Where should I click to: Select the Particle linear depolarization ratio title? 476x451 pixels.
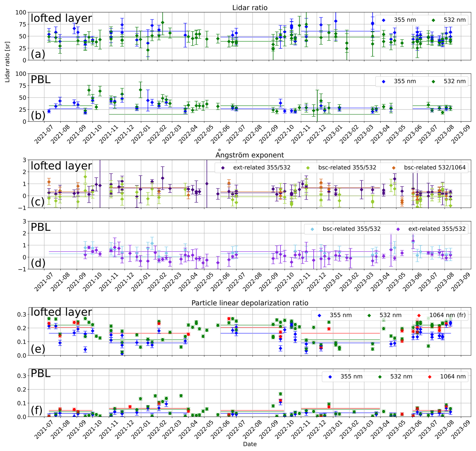click(x=250, y=303)
